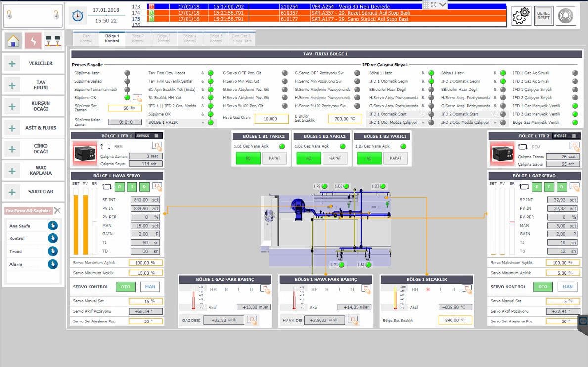Switch Hava Servo control to MAN
Image resolution: width=588 pixels, height=367 pixels.
click(x=150, y=287)
